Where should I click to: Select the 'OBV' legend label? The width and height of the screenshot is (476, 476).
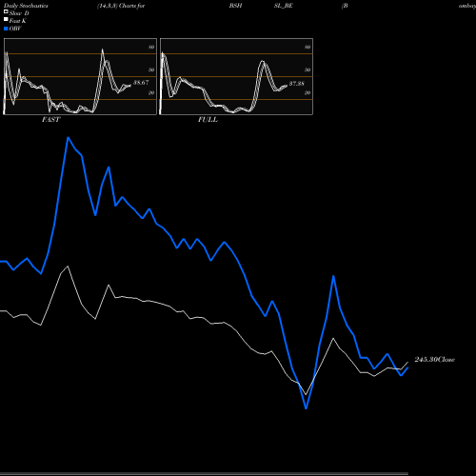[15, 29]
